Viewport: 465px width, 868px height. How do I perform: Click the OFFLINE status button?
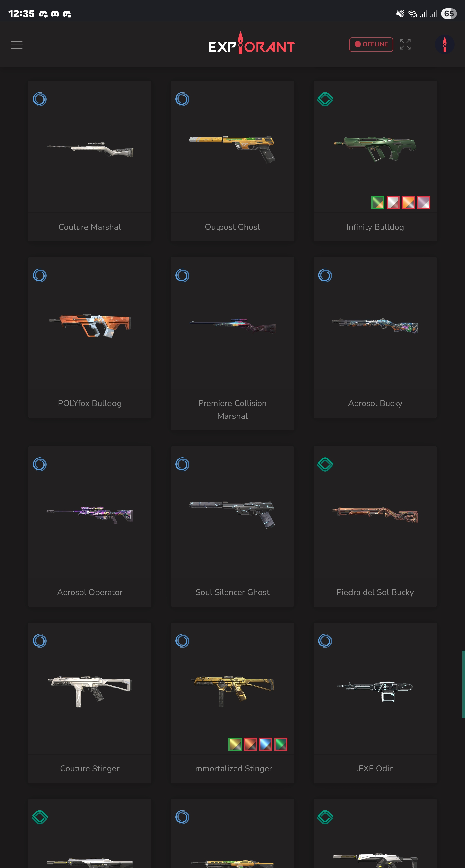(371, 44)
